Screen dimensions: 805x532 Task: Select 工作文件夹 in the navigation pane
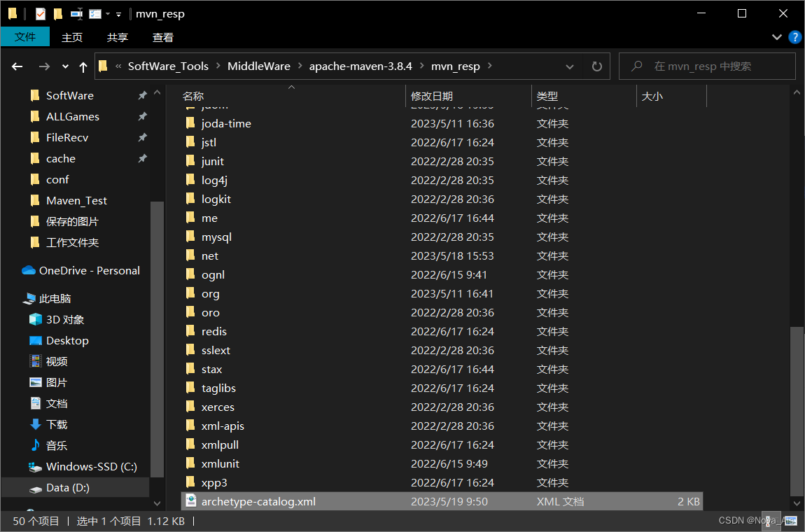tap(72, 243)
